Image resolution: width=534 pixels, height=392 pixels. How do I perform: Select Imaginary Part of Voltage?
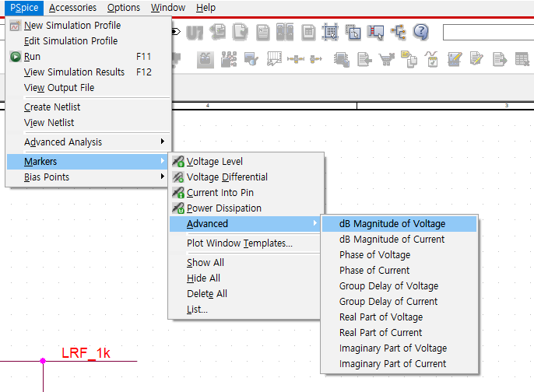[x=399, y=348]
